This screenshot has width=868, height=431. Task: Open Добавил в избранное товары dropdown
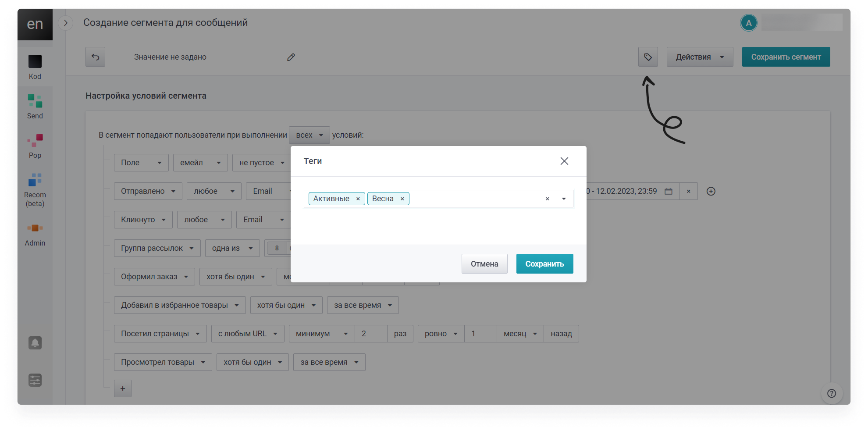point(180,305)
